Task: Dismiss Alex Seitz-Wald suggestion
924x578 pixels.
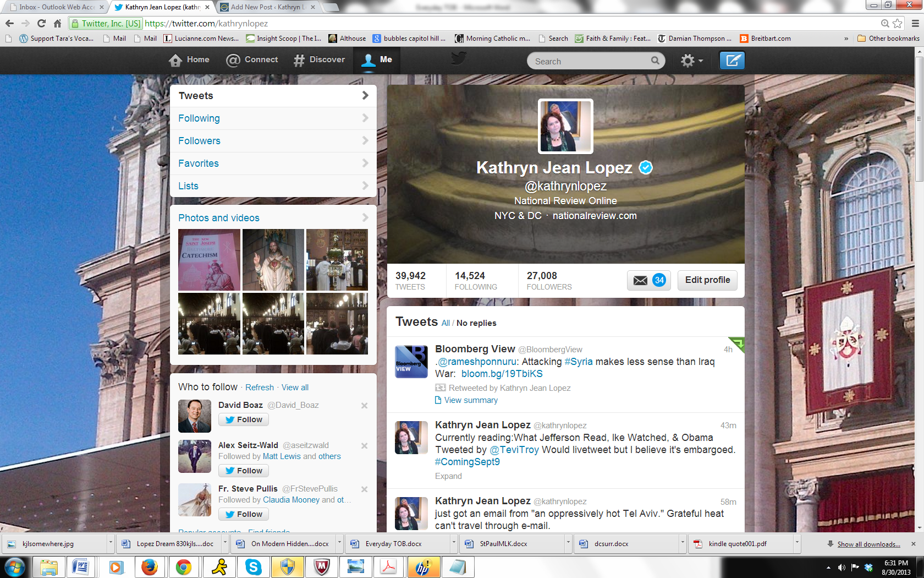Action: click(x=364, y=446)
